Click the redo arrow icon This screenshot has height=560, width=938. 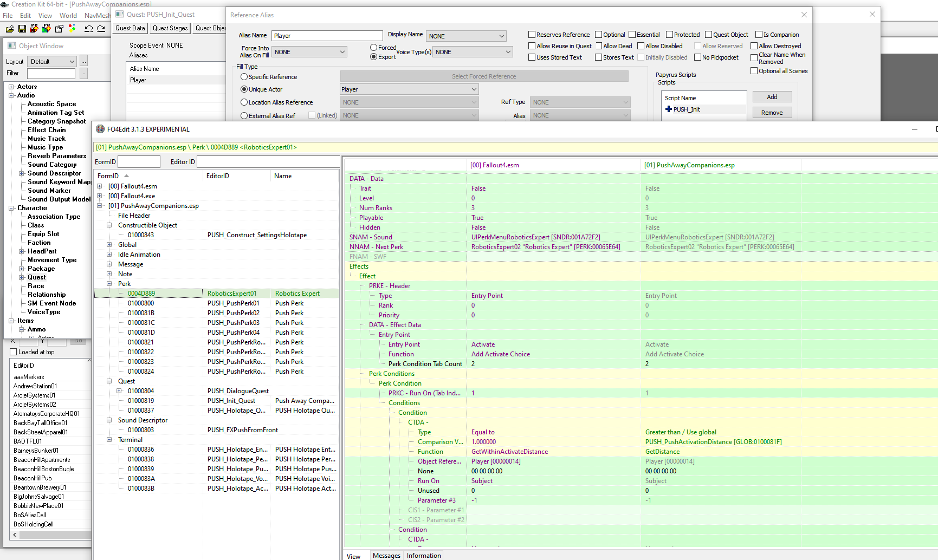101,28
